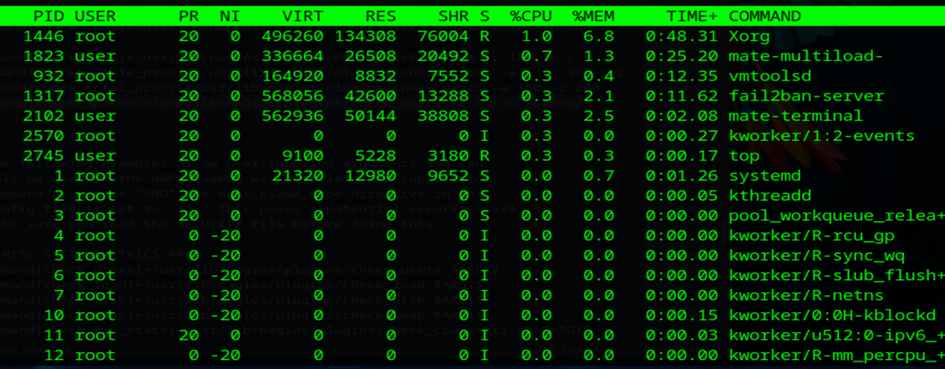945x369 pixels.
Task: Click the 76004 shared memory value
Action: click(x=442, y=36)
